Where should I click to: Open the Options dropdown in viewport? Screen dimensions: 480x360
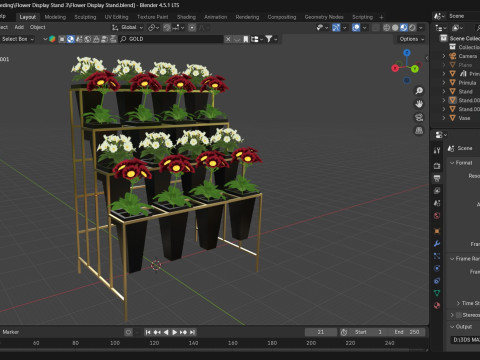pyautogui.click(x=411, y=39)
